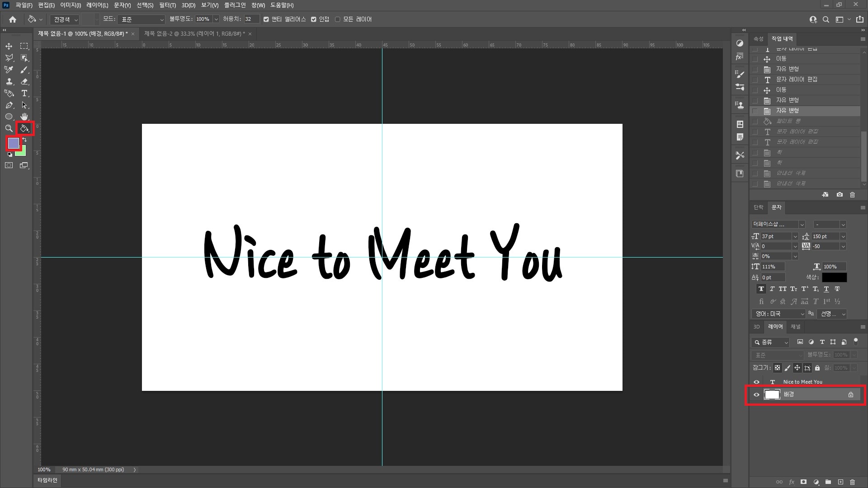Hide the Nice to Meet You layer
This screenshot has height=488, width=868.
click(x=756, y=382)
